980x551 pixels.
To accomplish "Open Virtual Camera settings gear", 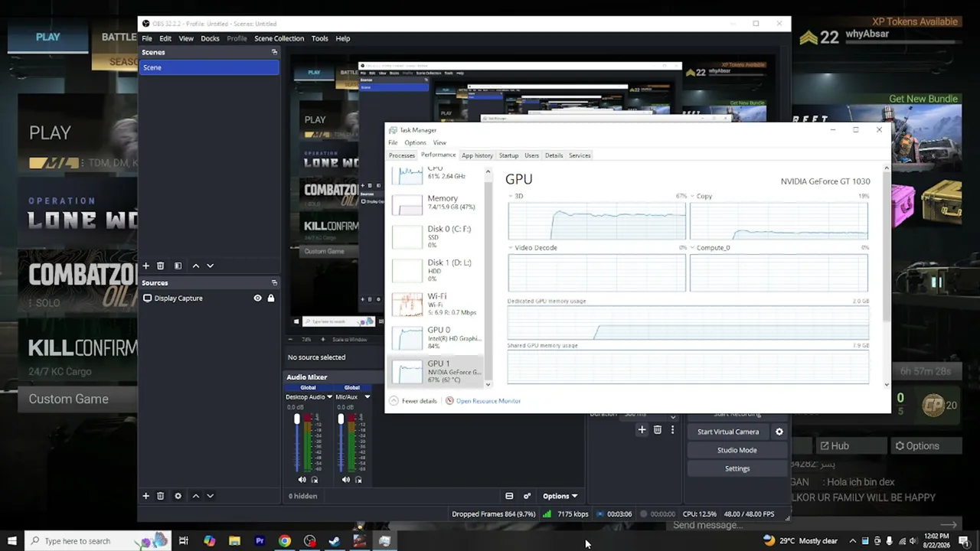I will tap(779, 432).
